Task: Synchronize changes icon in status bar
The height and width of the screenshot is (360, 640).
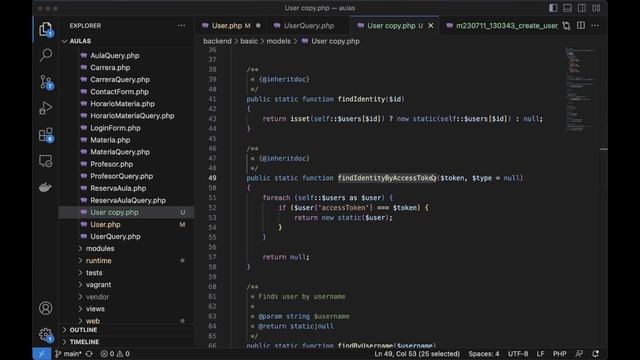Action: pos(89,354)
